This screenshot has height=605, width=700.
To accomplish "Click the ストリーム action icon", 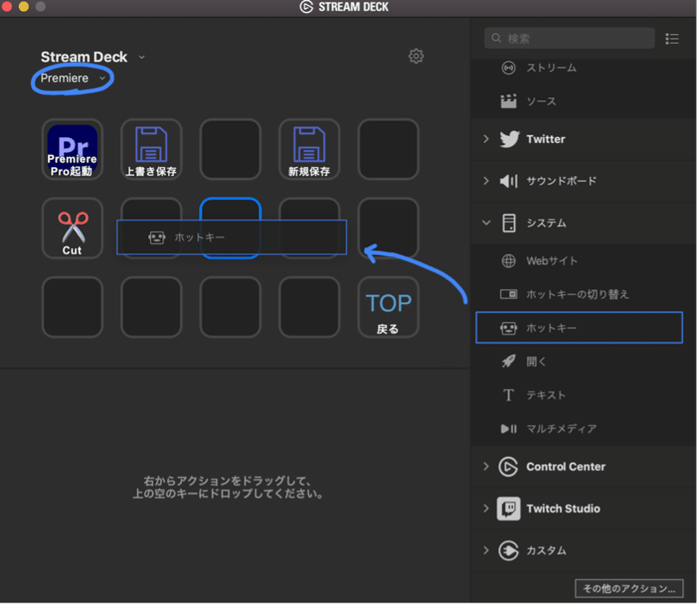I will pos(508,68).
